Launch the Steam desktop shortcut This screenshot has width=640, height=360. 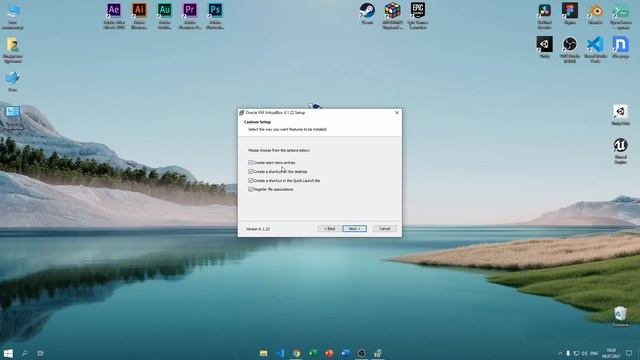[367, 13]
